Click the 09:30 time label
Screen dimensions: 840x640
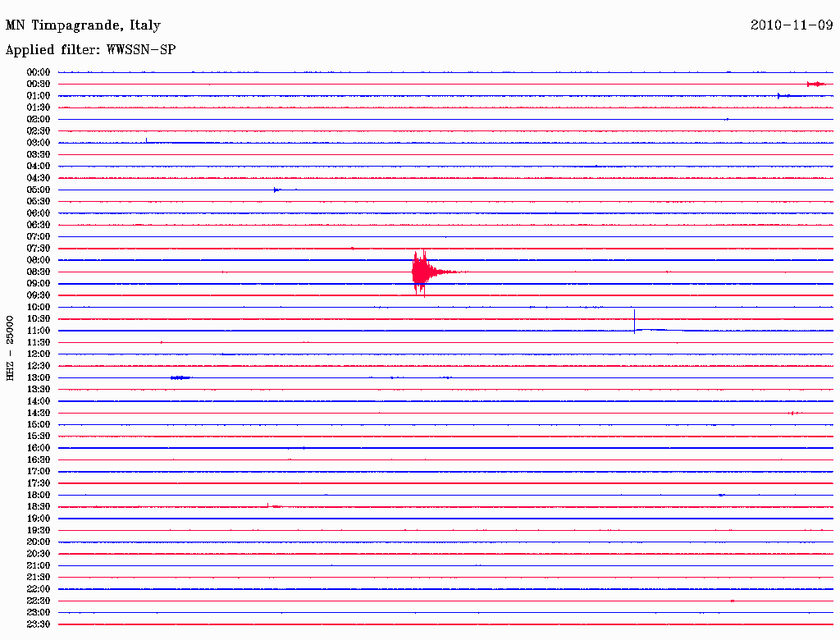39,295
